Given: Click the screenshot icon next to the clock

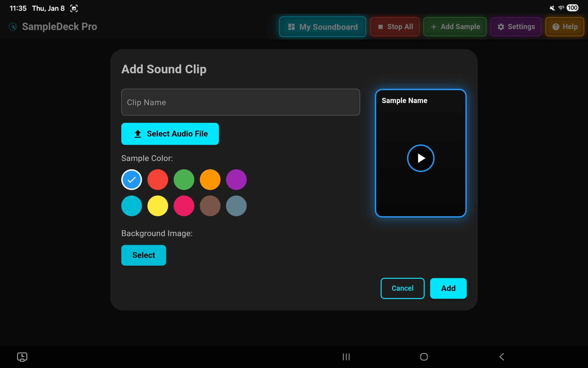Looking at the screenshot, I should [73, 8].
